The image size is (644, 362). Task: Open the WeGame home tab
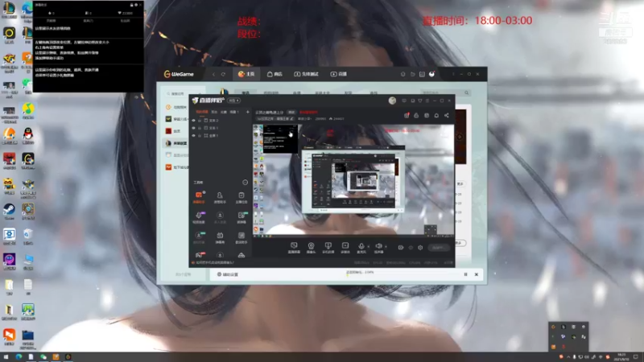click(x=246, y=74)
